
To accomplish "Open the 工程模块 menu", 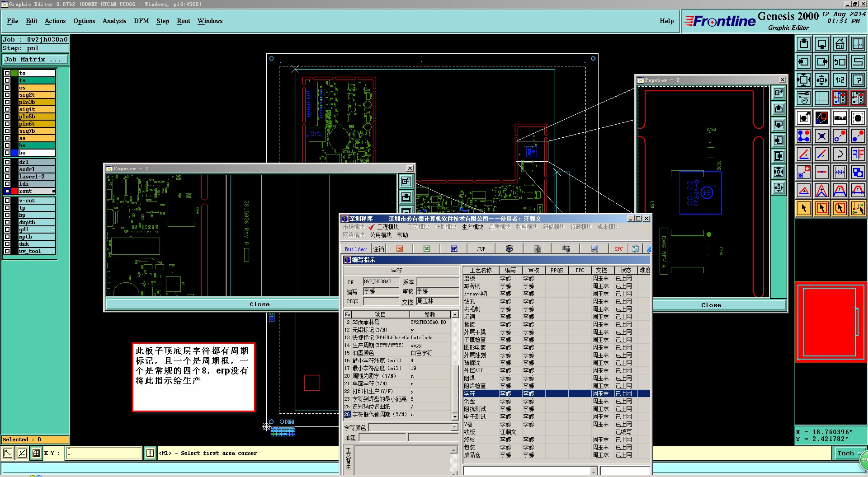I will click(x=388, y=227).
